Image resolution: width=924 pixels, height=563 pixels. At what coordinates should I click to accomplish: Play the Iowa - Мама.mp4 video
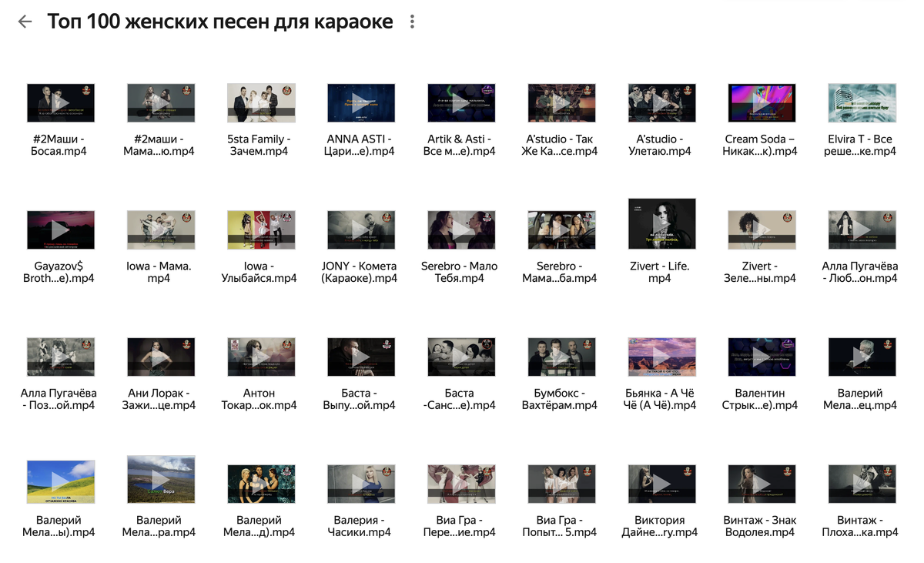coord(161,230)
